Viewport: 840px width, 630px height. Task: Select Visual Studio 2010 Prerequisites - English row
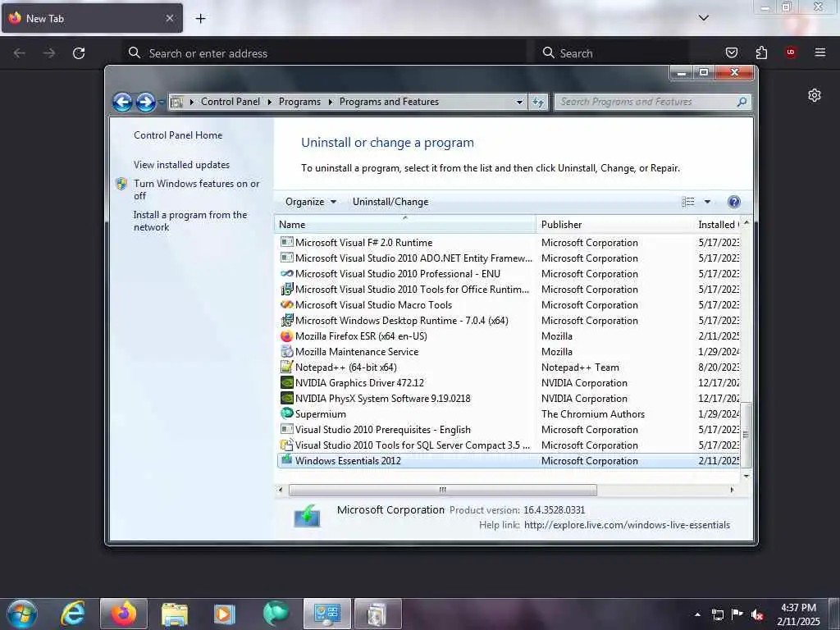coord(508,430)
